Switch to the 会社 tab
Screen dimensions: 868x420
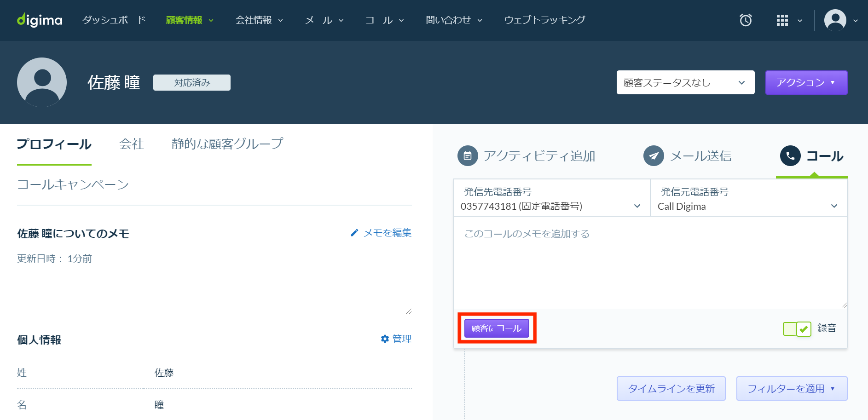(131, 144)
